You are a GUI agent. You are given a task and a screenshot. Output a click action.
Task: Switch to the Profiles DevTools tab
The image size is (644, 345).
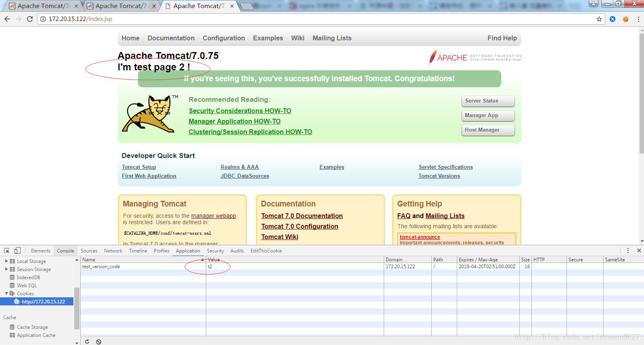pyautogui.click(x=161, y=251)
